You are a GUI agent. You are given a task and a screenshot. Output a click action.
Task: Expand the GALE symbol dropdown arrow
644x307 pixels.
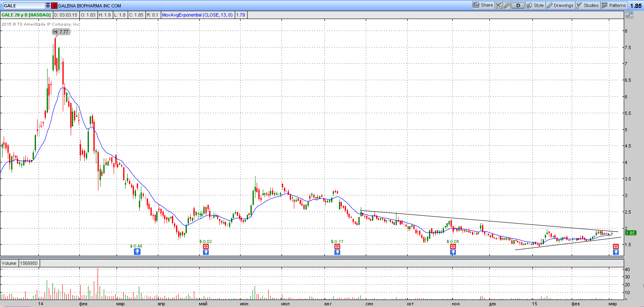coord(48,6)
